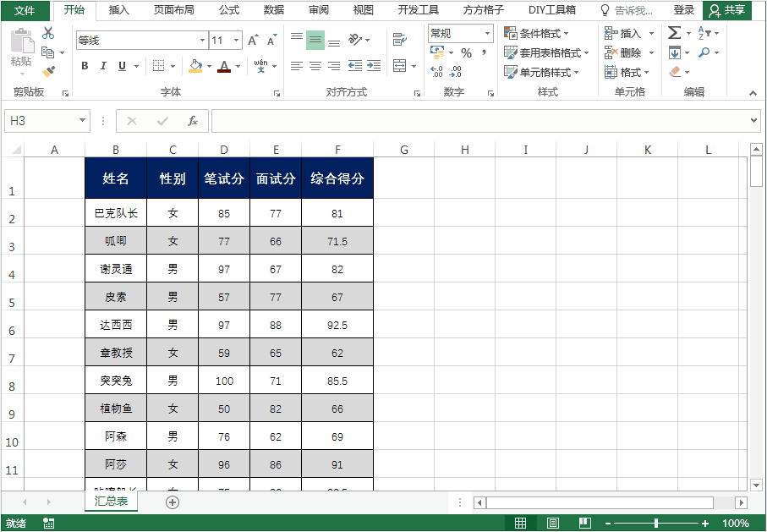767x532 pixels.
Task: Click the Italic formatting icon
Action: click(102, 64)
